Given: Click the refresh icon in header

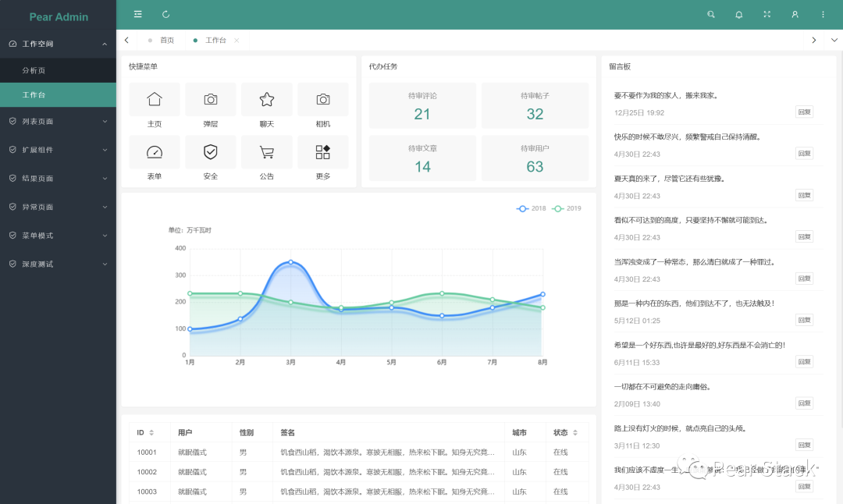Looking at the screenshot, I should coord(165,15).
